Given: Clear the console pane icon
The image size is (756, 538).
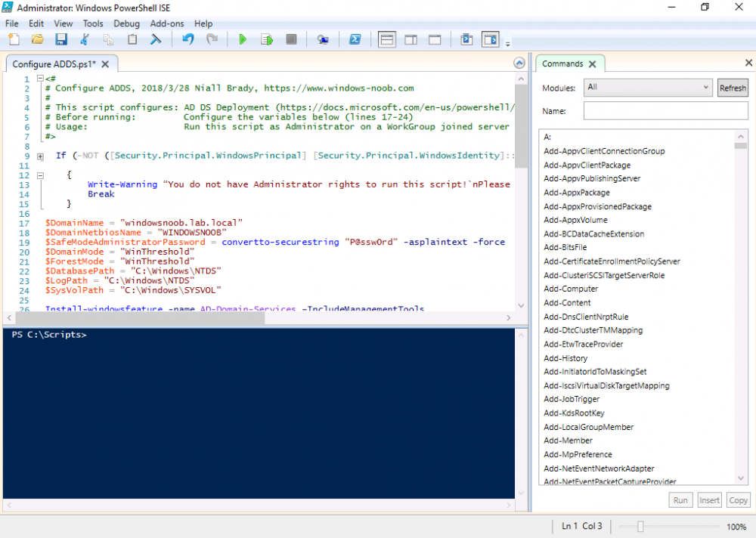Looking at the screenshot, I should coord(156,39).
